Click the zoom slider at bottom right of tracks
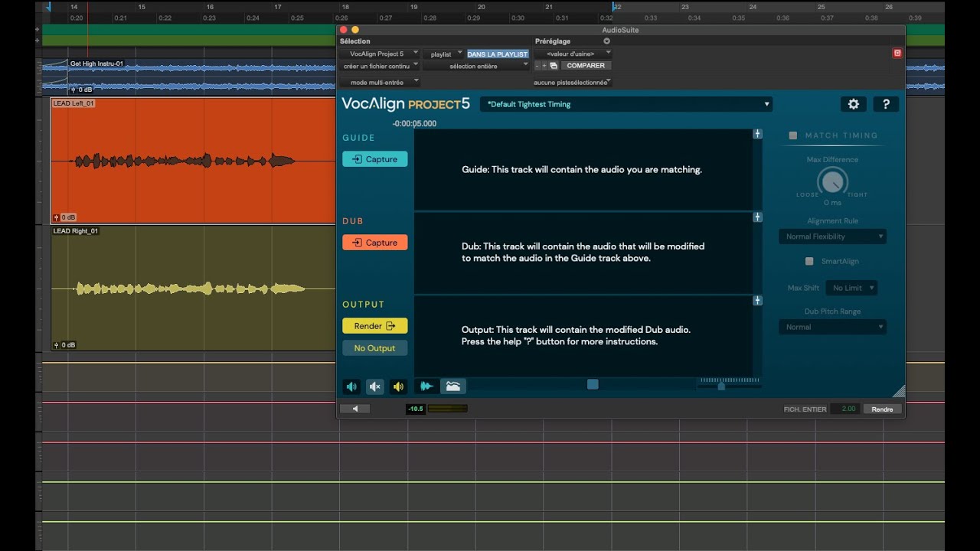 coord(721,386)
